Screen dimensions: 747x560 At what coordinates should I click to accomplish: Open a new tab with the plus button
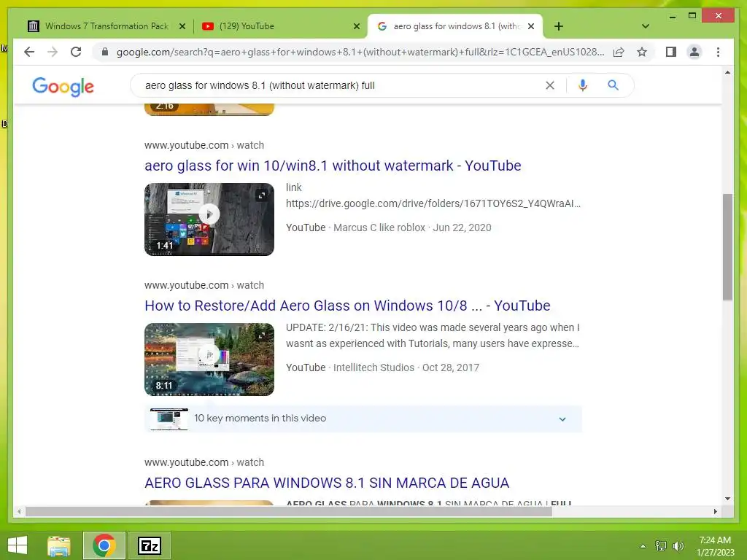tap(559, 26)
